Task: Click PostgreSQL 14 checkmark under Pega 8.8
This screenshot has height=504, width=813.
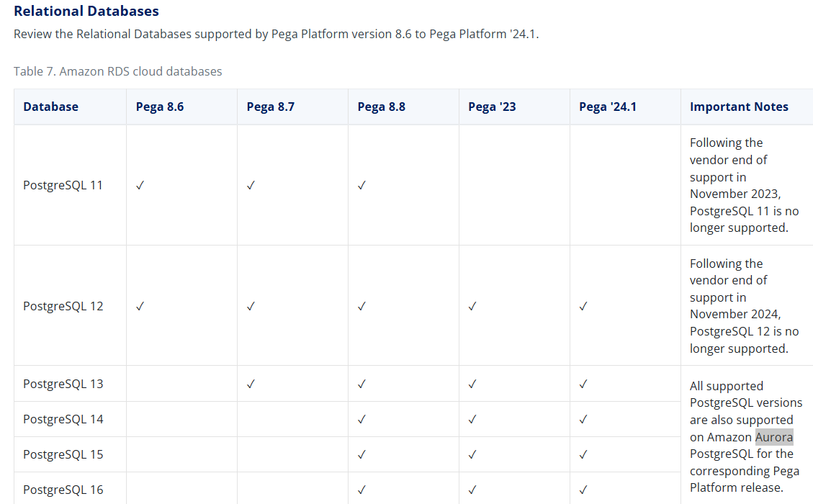Action: click(x=362, y=419)
